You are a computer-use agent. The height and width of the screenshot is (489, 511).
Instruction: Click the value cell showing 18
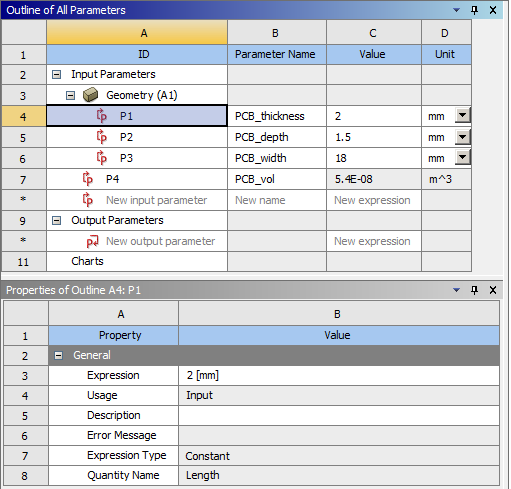pos(374,158)
